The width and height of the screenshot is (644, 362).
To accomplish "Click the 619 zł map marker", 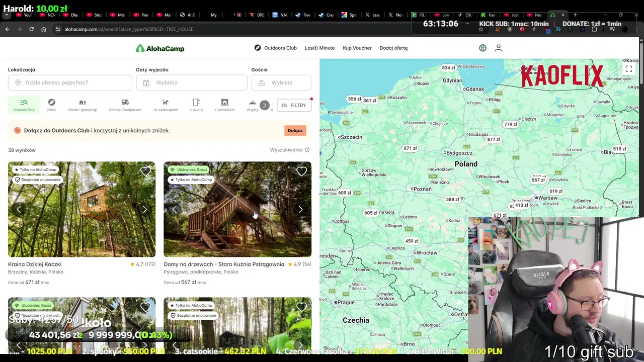I will pos(556,191).
